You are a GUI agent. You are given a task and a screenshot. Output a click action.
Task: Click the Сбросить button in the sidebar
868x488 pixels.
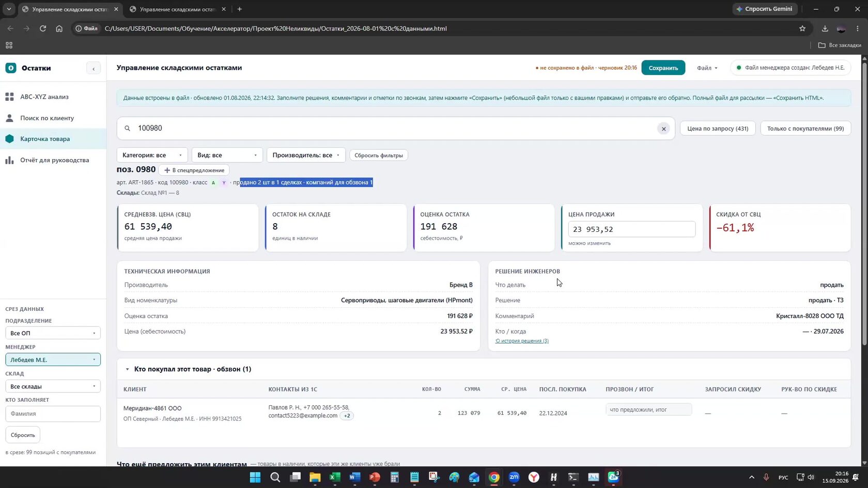(x=23, y=435)
